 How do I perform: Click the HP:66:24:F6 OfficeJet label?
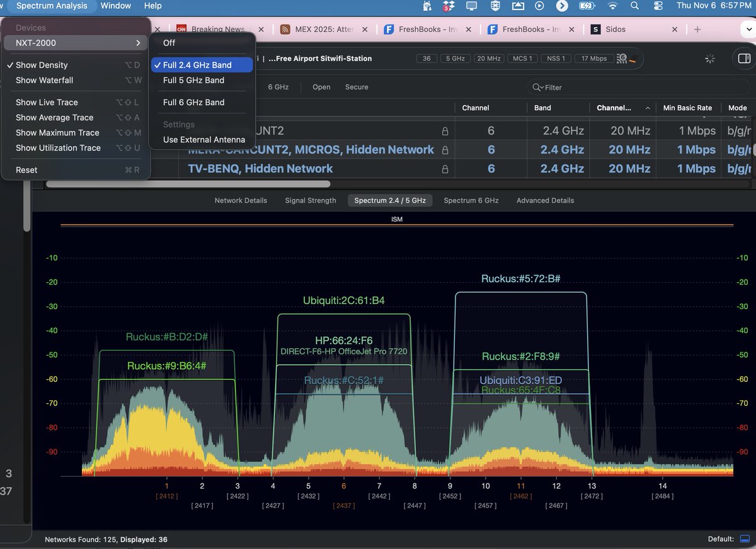click(344, 346)
